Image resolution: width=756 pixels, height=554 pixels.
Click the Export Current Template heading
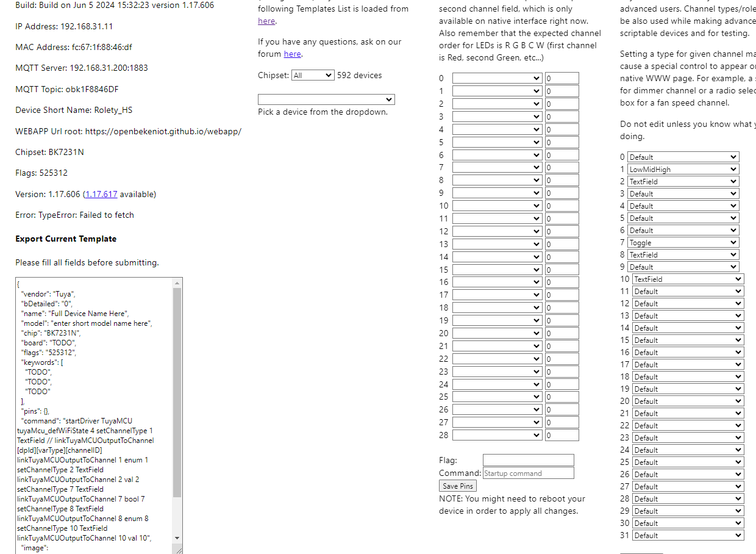coord(66,239)
